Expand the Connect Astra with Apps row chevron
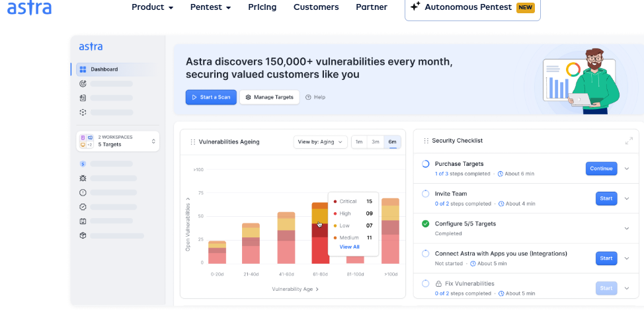The height and width of the screenshot is (310, 644). tap(627, 258)
